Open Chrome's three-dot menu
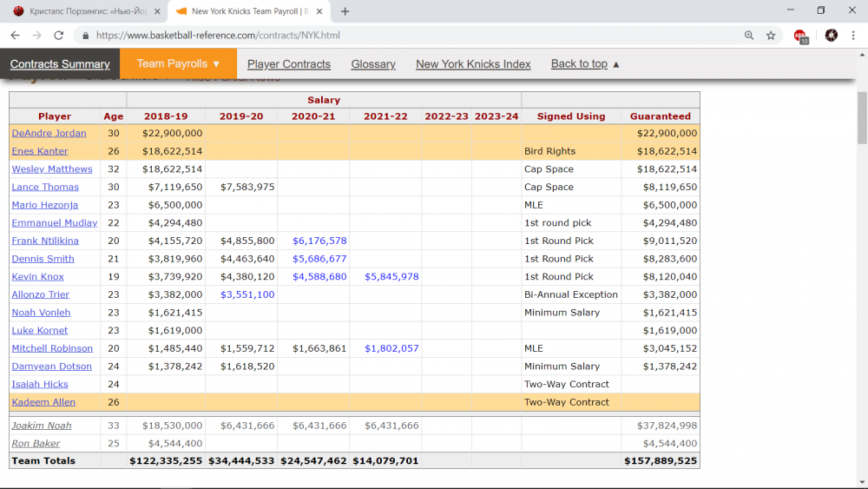The height and width of the screenshot is (489, 868). 855,36
